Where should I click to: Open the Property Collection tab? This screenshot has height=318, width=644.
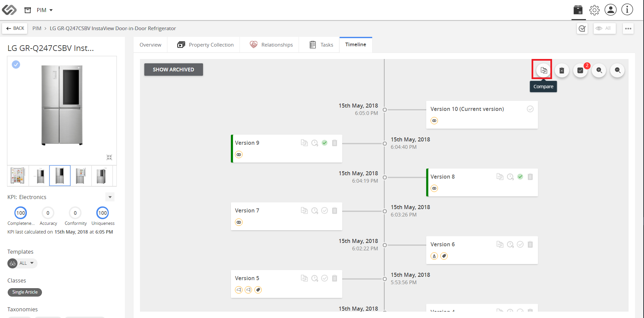[205, 45]
